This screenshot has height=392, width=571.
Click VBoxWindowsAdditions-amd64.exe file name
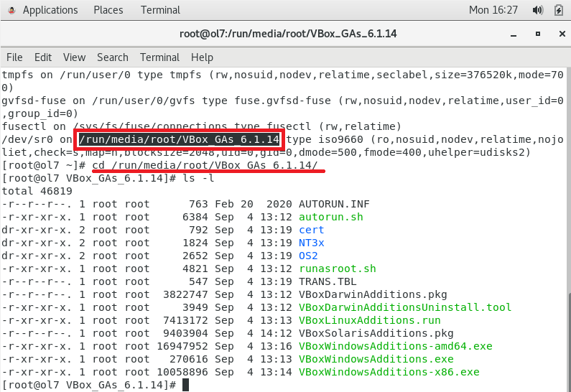coord(396,346)
